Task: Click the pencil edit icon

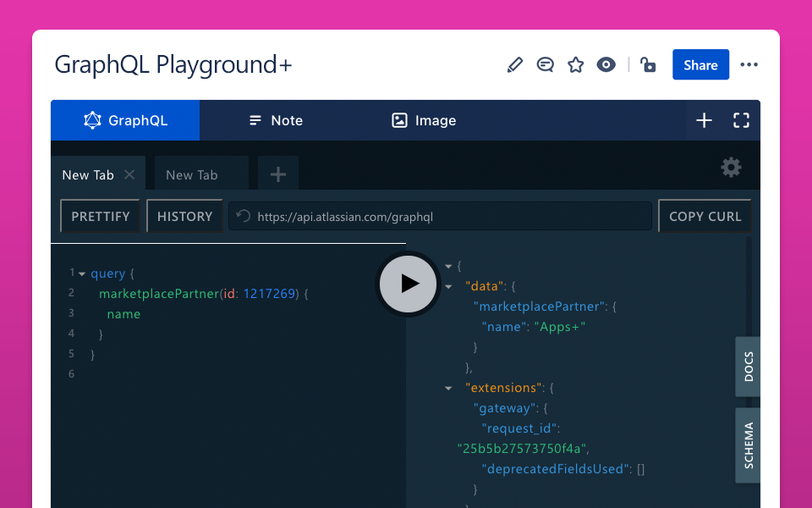Action: 514,65
